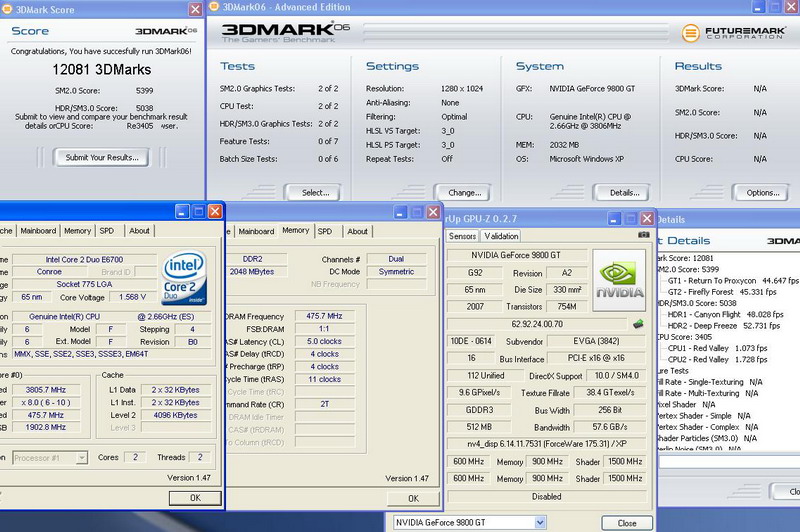Switch to Mainboard tab in CPU-Z CPU window
This screenshot has width=800, height=532.
38,231
